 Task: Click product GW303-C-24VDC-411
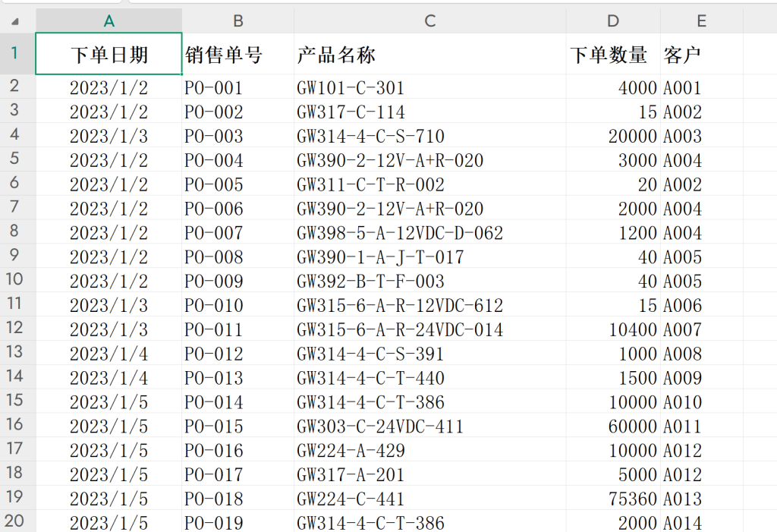429,426
